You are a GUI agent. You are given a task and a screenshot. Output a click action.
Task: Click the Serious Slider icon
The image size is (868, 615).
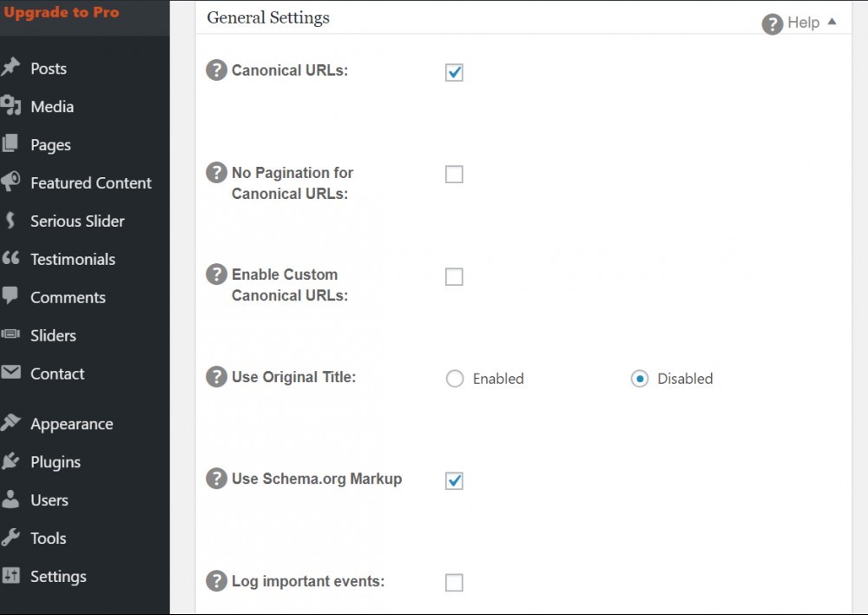[10, 220]
